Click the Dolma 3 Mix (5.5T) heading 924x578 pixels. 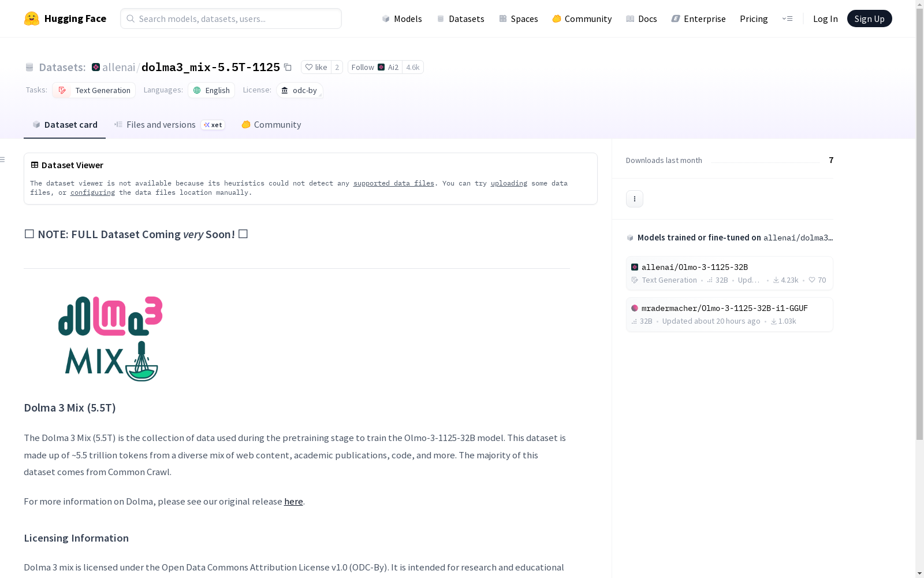[x=70, y=407]
